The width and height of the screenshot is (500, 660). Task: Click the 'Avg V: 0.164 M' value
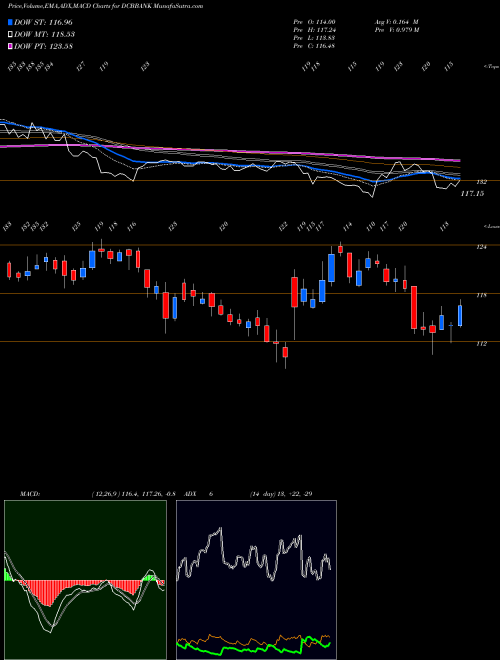pos(396,22)
